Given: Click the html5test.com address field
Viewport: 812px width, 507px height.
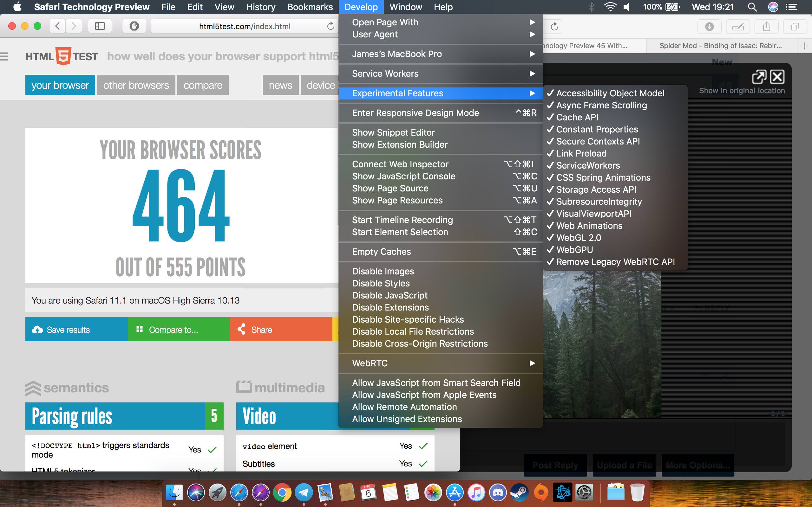Looking at the screenshot, I should (245, 26).
